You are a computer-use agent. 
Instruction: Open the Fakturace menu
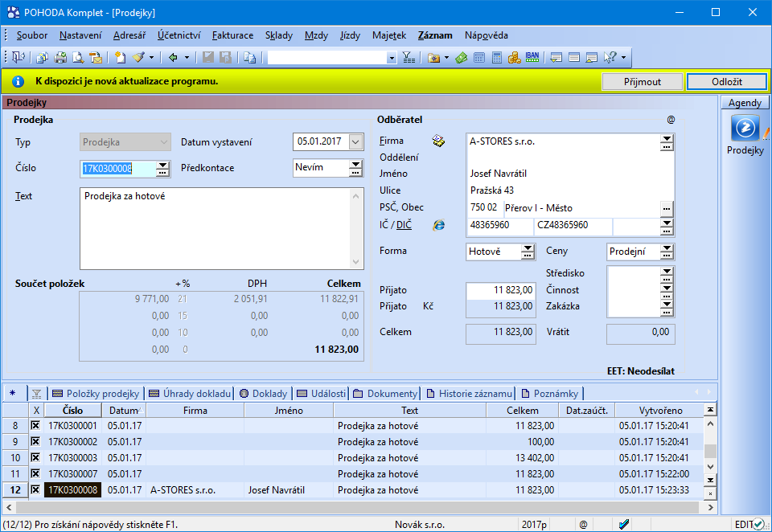point(233,35)
